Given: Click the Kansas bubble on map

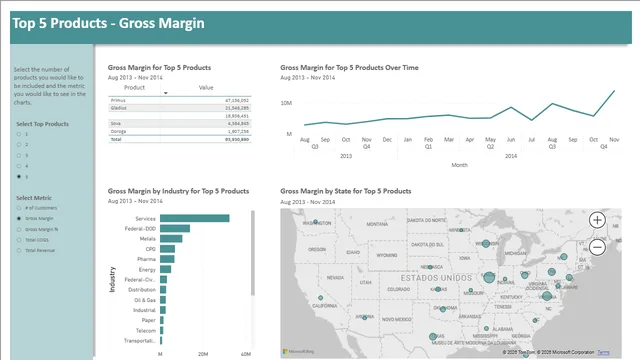Looking at the screenshot, I should [438, 289].
